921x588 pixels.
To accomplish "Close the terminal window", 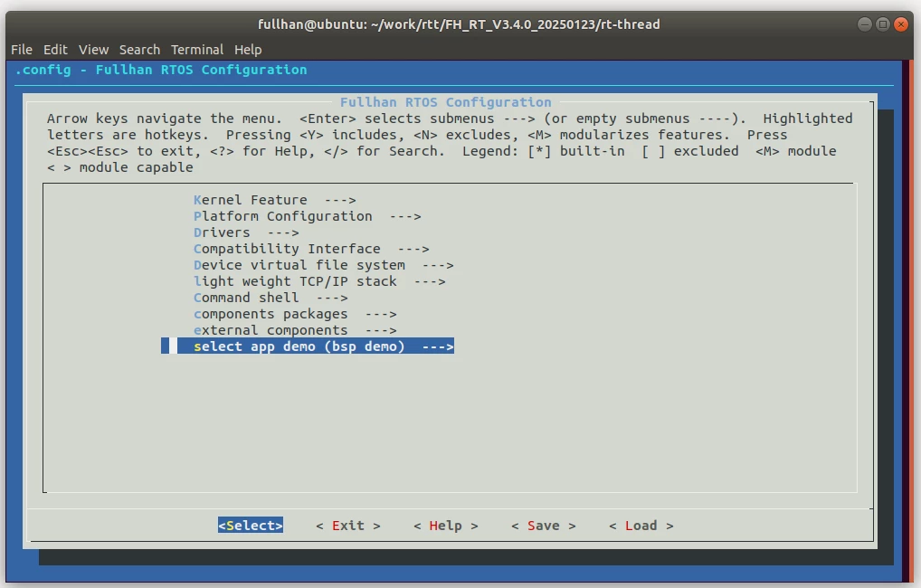I will (901, 24).
